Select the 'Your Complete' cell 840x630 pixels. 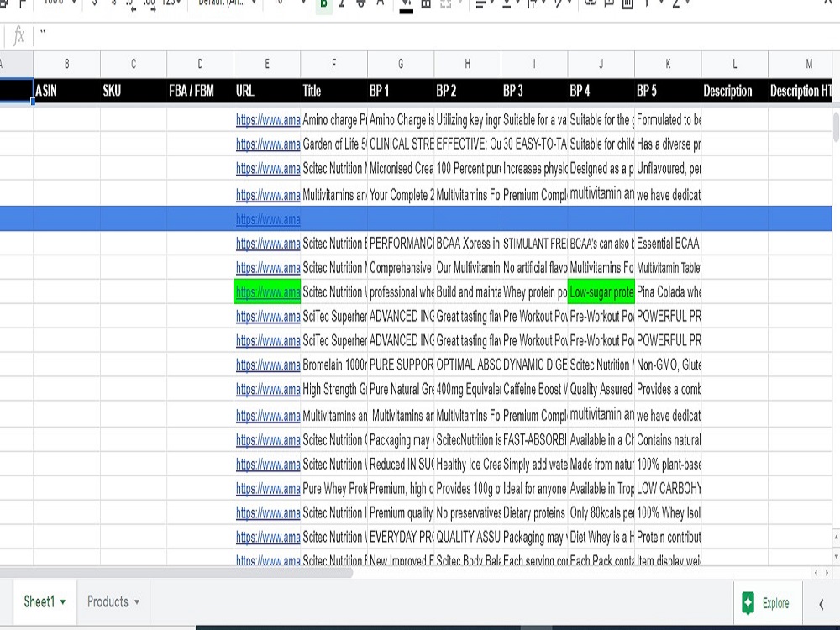(400, 195)
